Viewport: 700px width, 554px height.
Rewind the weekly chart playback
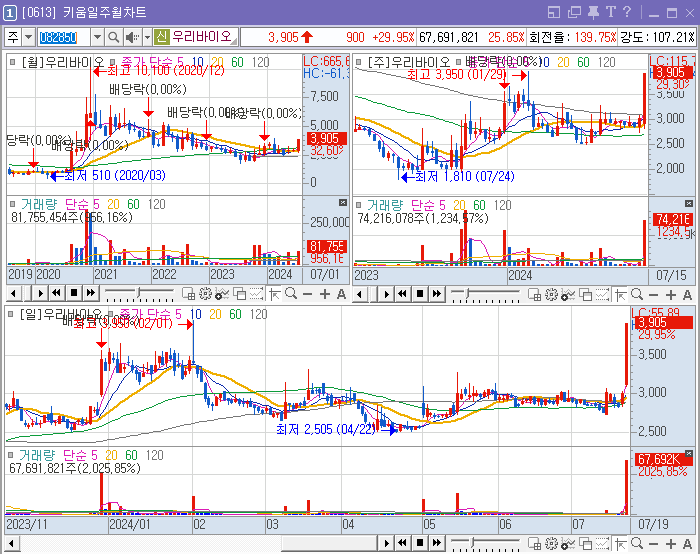[x=403, y=294]
